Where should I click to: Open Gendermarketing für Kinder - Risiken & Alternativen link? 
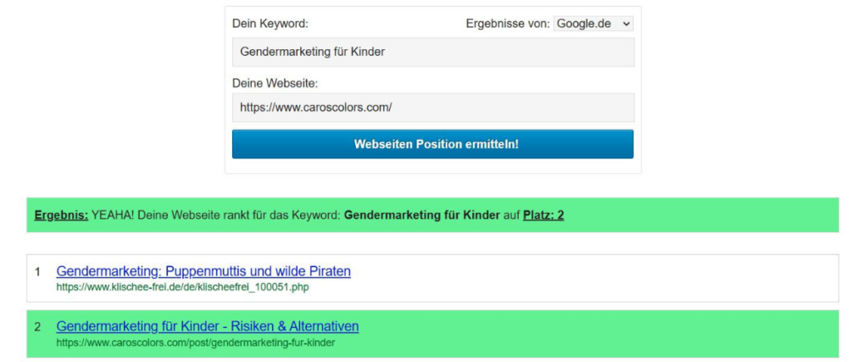(x=208, y=326)
